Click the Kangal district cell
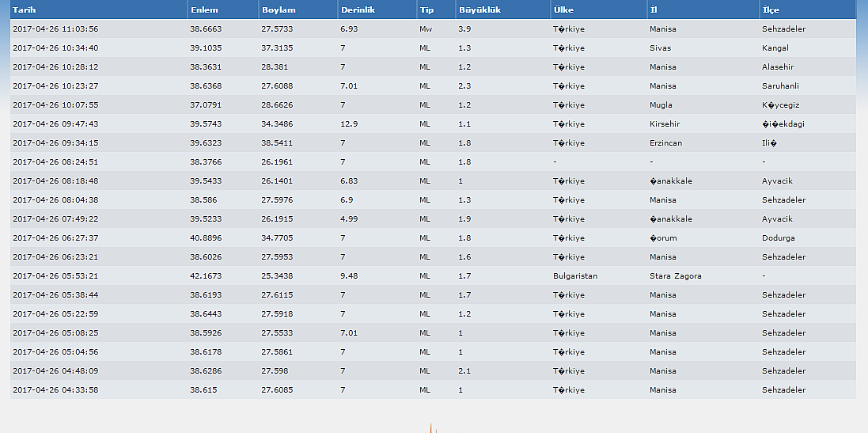Screen dimensions: 868x433 click(x=775, y=47)
